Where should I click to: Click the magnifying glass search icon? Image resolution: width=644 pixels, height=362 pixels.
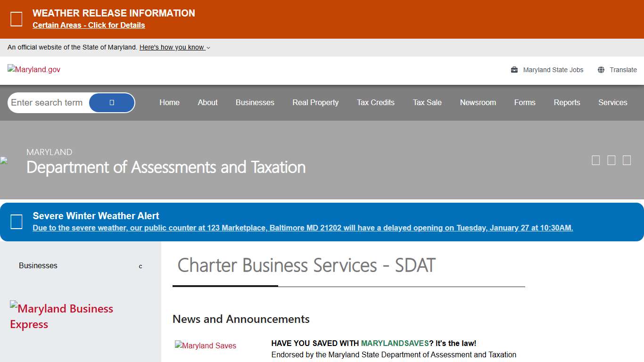(x=112, y=102)
